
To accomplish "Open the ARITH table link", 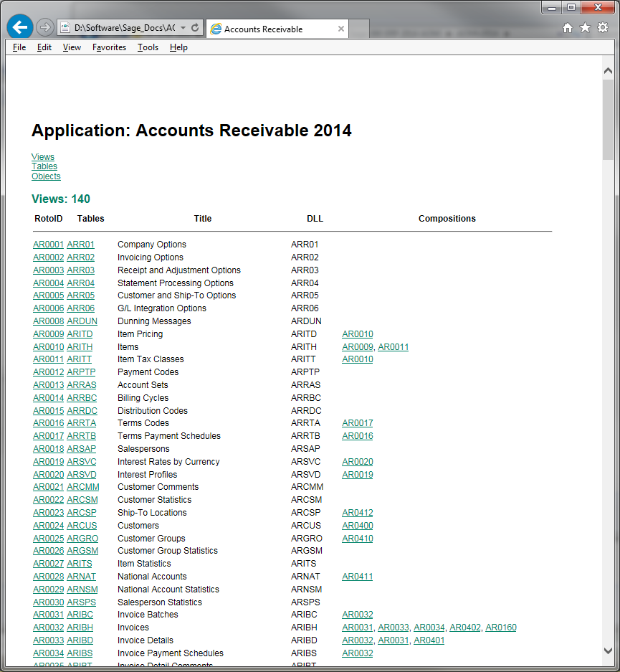I will pyautogui.click(x=80, y=346).
